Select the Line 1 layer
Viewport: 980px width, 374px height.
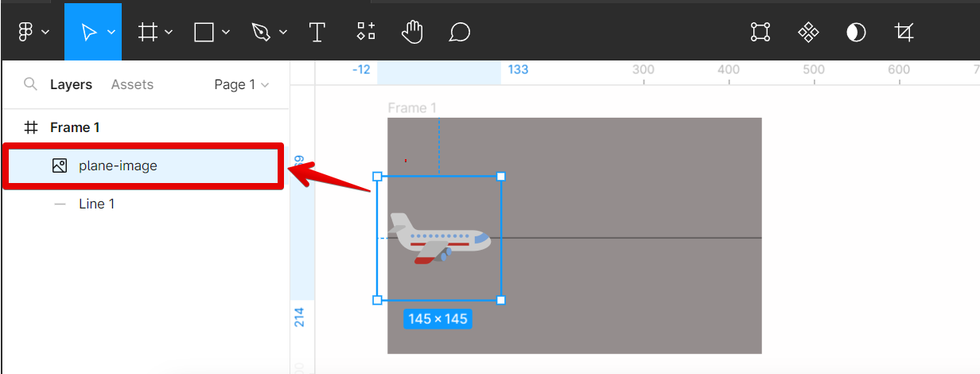pyautogui.click(x=96, y=204)
